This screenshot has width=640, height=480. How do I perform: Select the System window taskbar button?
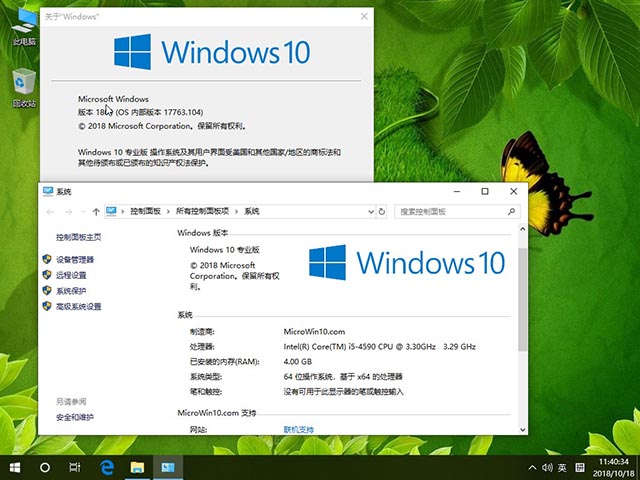tap(168, 467)
